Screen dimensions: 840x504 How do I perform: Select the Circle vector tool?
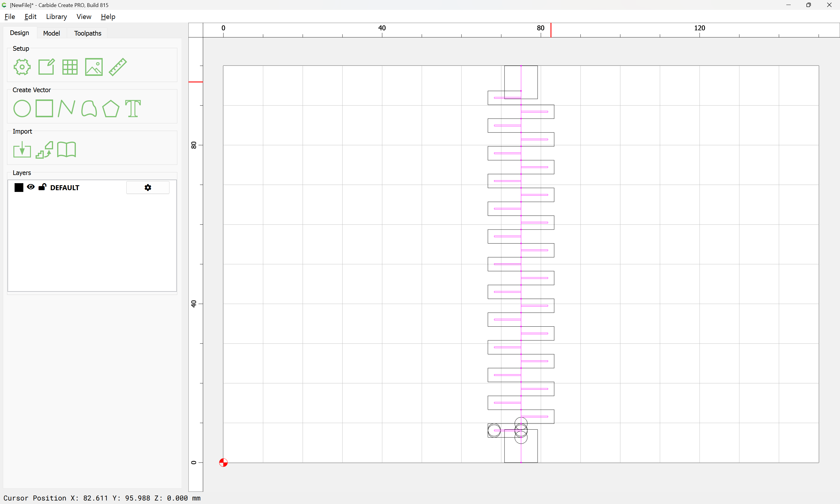click(x=22, y=108)
